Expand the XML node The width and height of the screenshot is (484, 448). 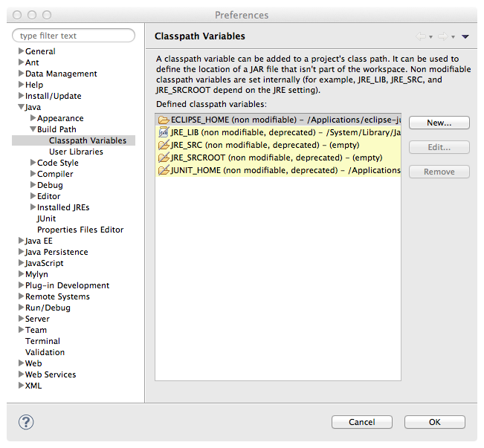(21, 385)
